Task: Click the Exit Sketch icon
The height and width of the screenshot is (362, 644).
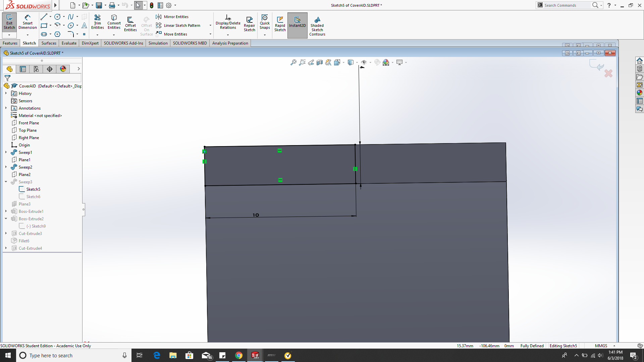Action: (x=9, y=22)
